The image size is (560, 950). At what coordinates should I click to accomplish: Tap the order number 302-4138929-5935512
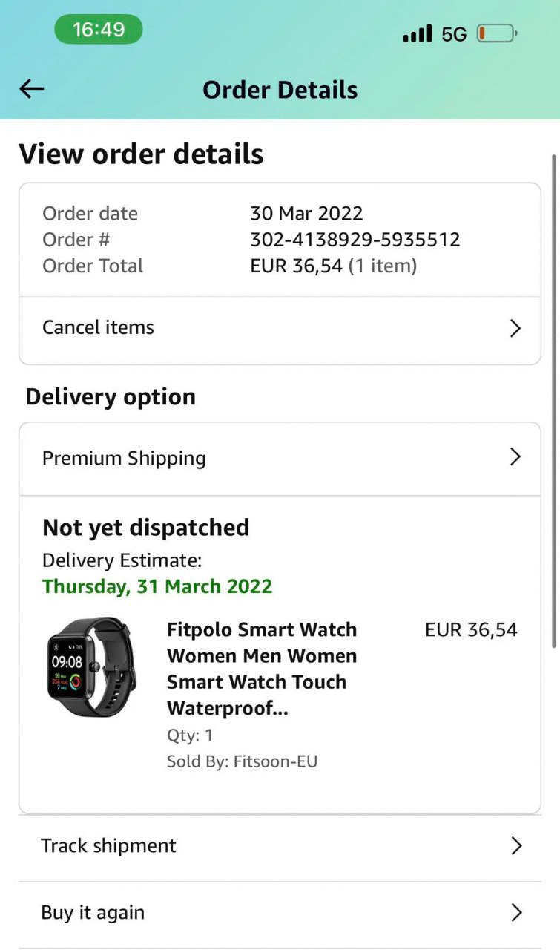click(x=355, y=240)
